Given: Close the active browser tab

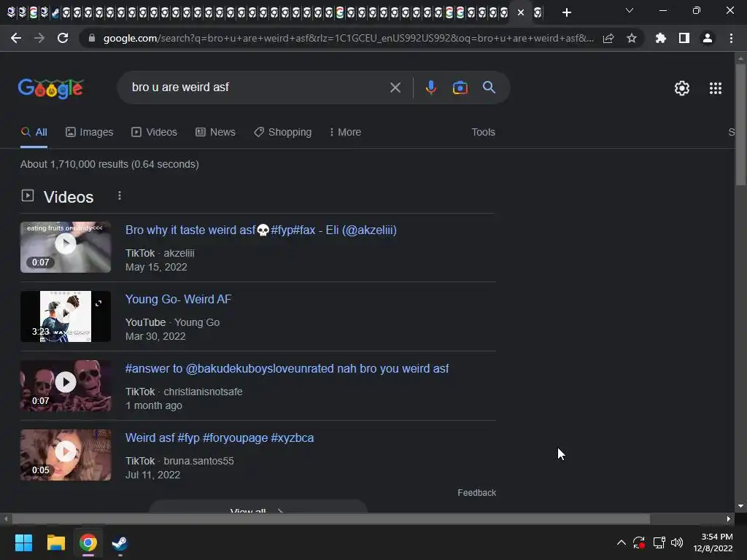Looking at the screenshot, I should pyautogui.click(x=521, y=12).
